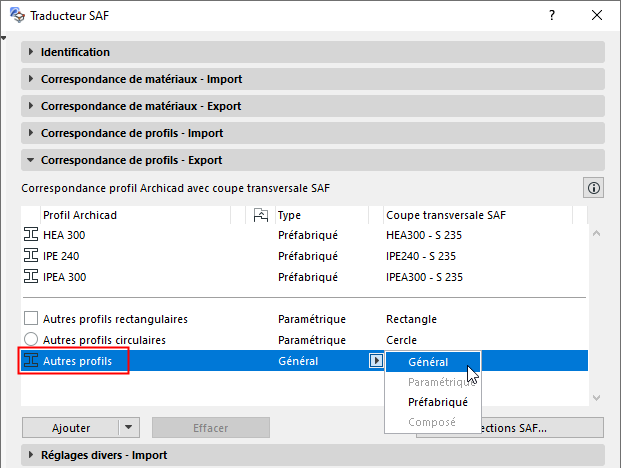Sort by Profil Archicad column header
This screenshot has width=621, height=468.
[135, 215]
